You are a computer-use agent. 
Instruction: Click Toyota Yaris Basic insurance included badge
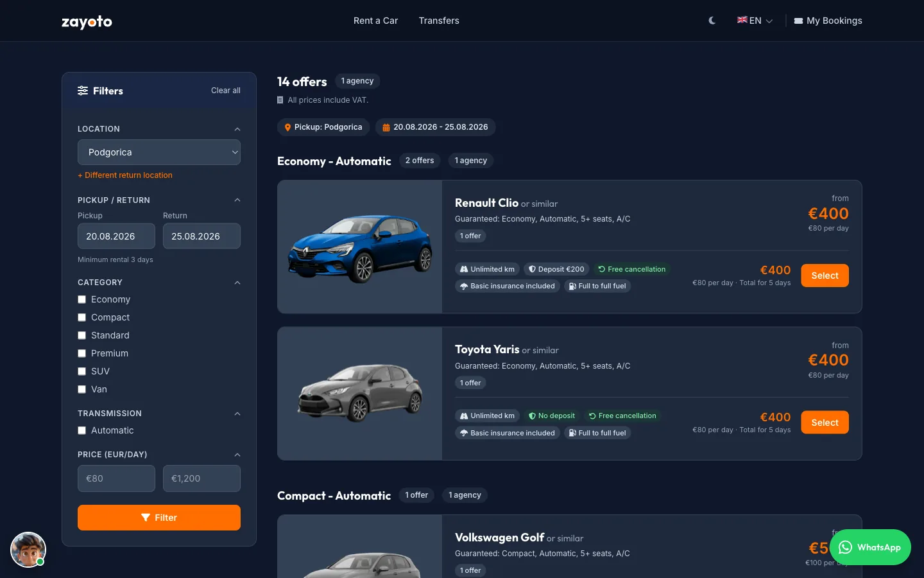(508, 433)
